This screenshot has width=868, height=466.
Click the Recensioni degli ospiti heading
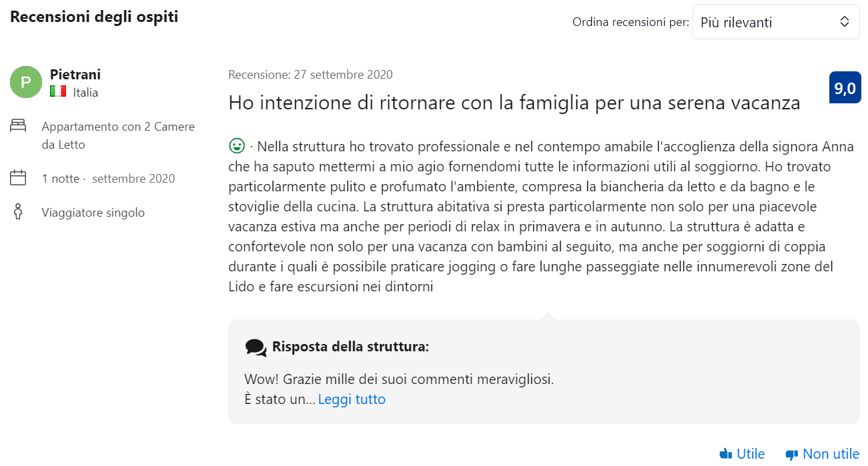pyautogui.click(x=94, y=17)
